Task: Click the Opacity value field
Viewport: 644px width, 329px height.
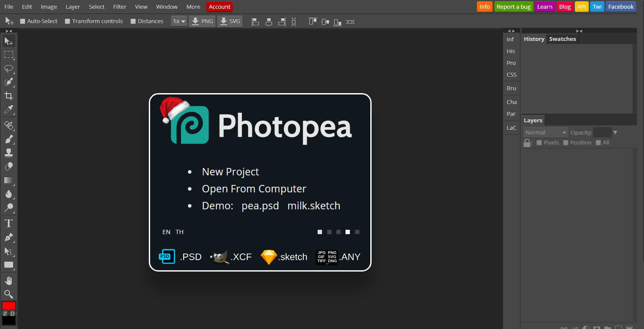Action: pyautogui.click(x=602, y=132)
